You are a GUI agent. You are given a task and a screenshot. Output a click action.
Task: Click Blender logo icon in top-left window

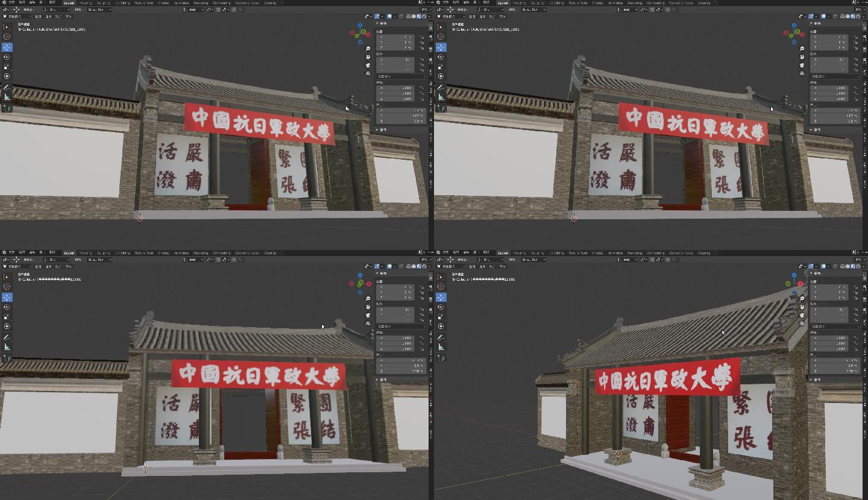tap(4, 2)
